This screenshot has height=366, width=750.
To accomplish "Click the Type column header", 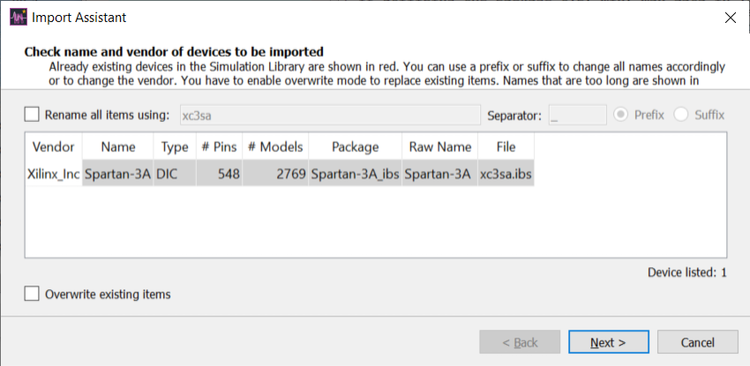I will point(175,147).
